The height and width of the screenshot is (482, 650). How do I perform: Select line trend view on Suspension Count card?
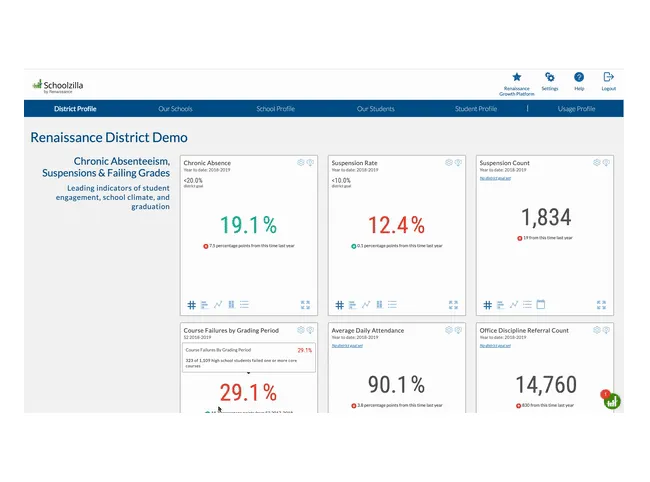(514, 305)
